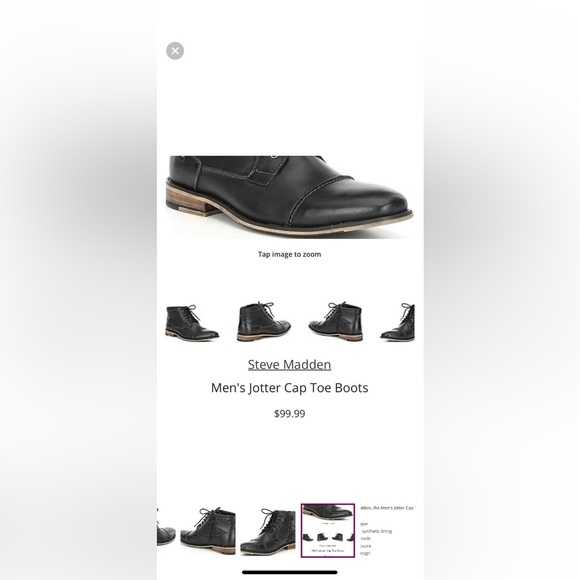Choose the cut-off boot at bottom strip's left edge
This screenshot has height=580, width=580.
coord(166,530)
